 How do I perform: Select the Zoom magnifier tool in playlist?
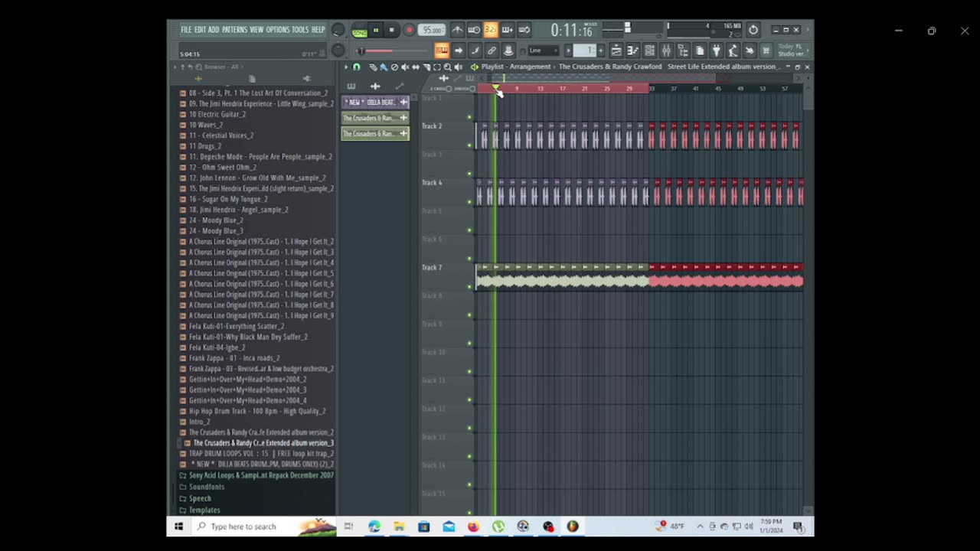tap(447, 67)
